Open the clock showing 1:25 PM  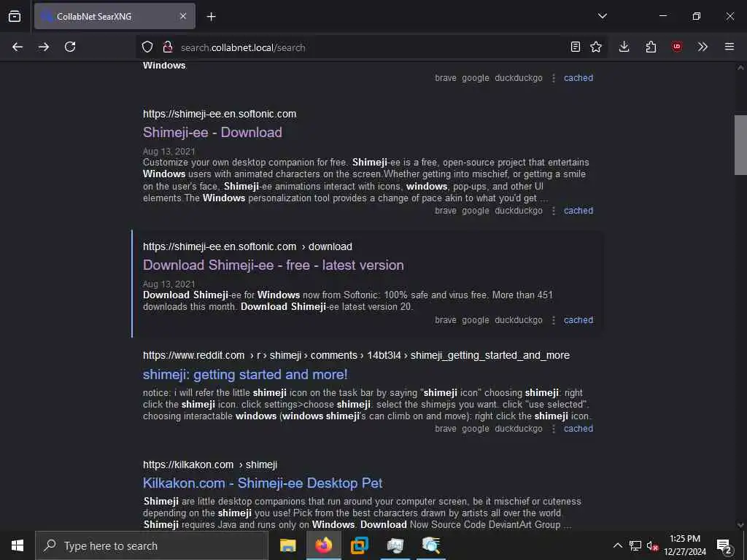[685, 545]
